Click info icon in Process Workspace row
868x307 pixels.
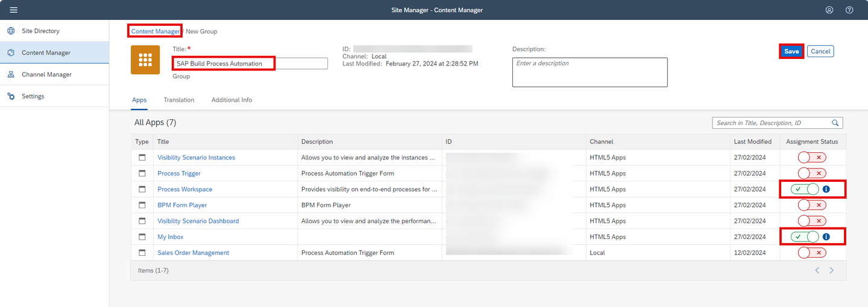(x=826, y=189)
